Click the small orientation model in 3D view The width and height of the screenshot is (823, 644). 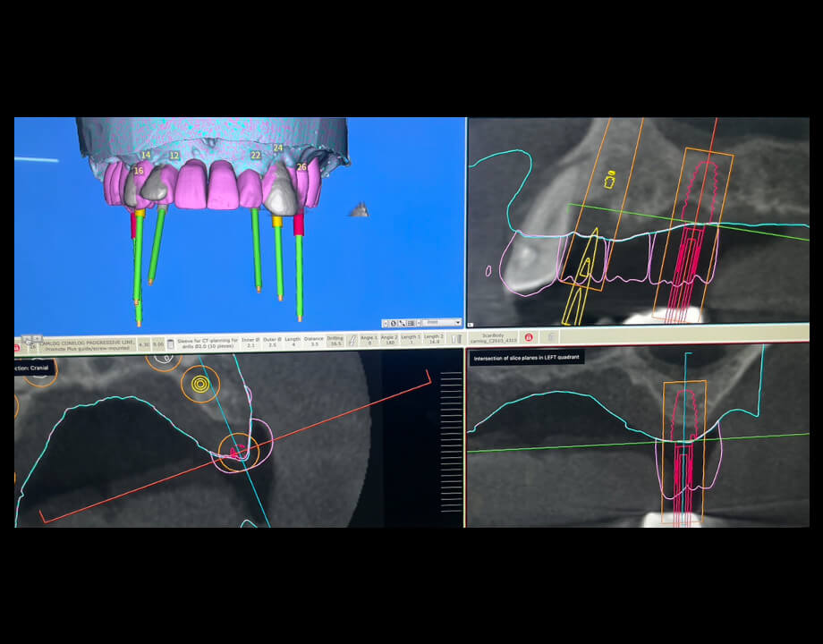click(360, 210)
